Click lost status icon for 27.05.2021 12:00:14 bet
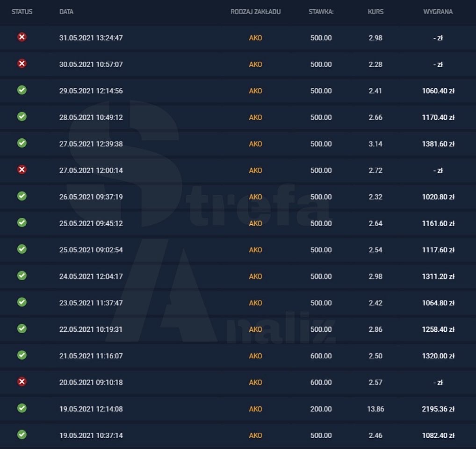Viewport: 476px width, 449px height. 22,170
